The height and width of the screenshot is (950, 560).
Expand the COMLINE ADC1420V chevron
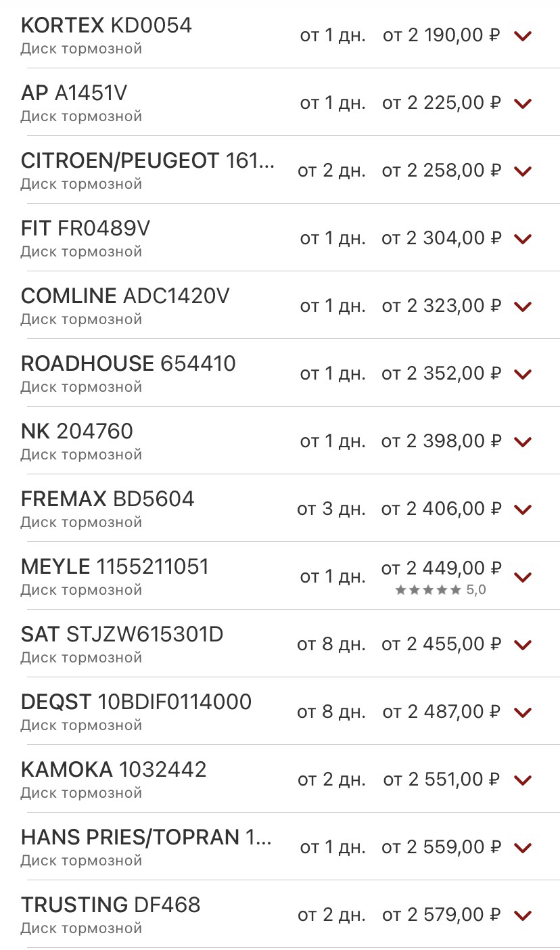(523, 307)
